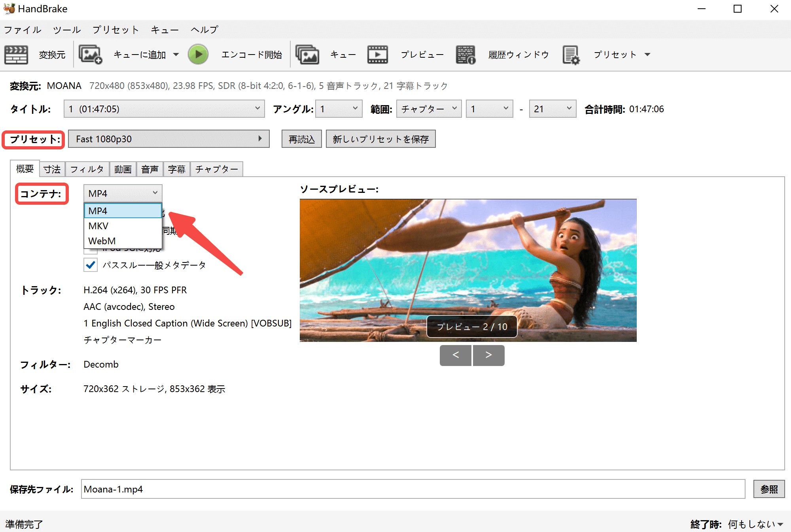Click the Add to Queue image icon
The image size is (791, 532).
[x=91, y=55]
